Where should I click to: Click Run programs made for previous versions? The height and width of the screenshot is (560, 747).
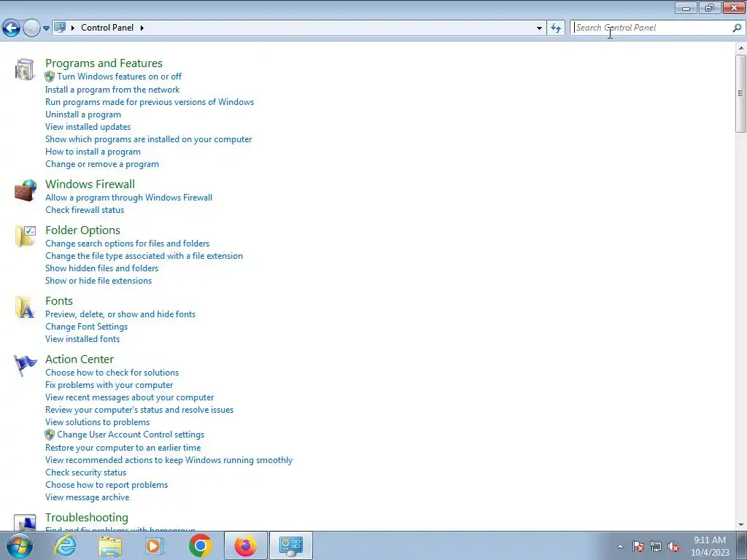(x=150, y=102)
